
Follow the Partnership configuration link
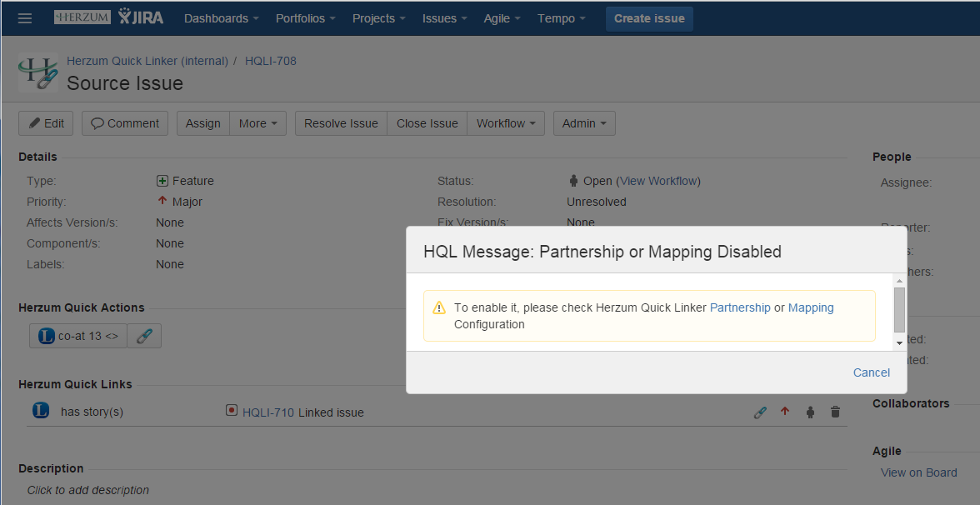tap(740, 307)
